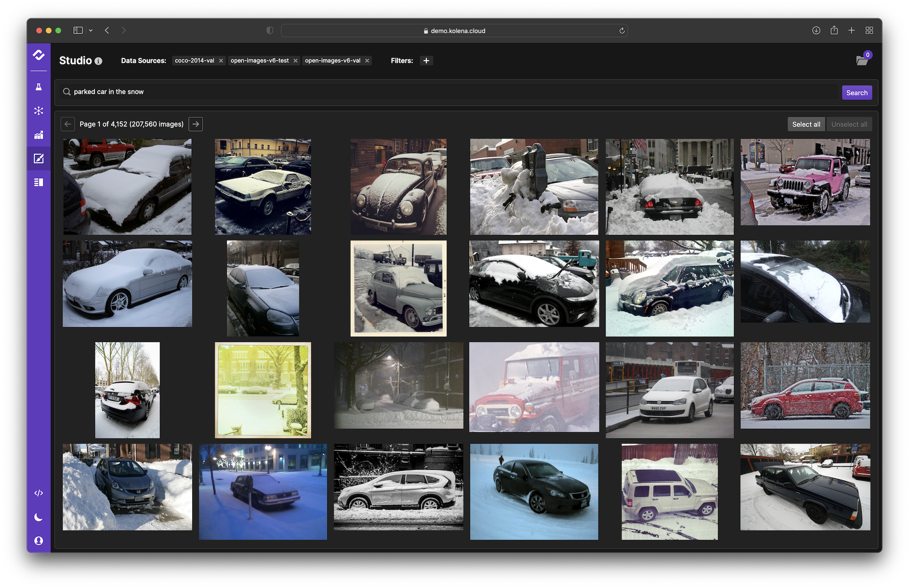
Task: Select the gray Honda Fit between snowbanks thumbnail
Action: [127, 487]
